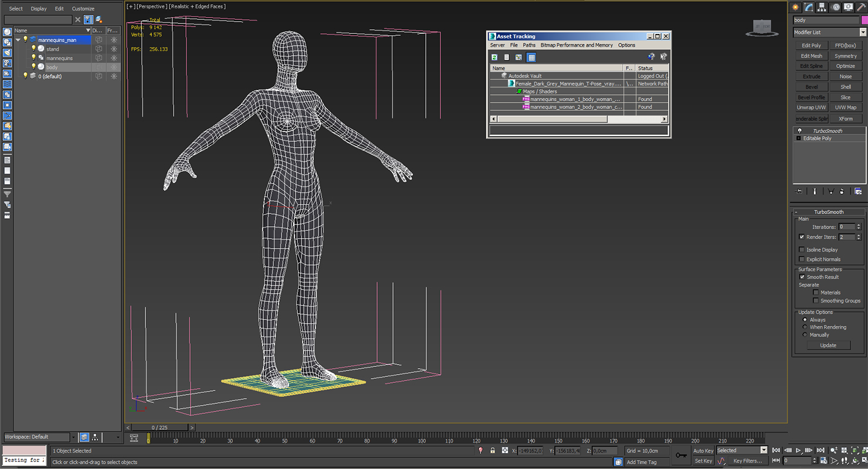Click the pink object color swatch
Screen dimensions: 868x469
(x=864, y=20)
